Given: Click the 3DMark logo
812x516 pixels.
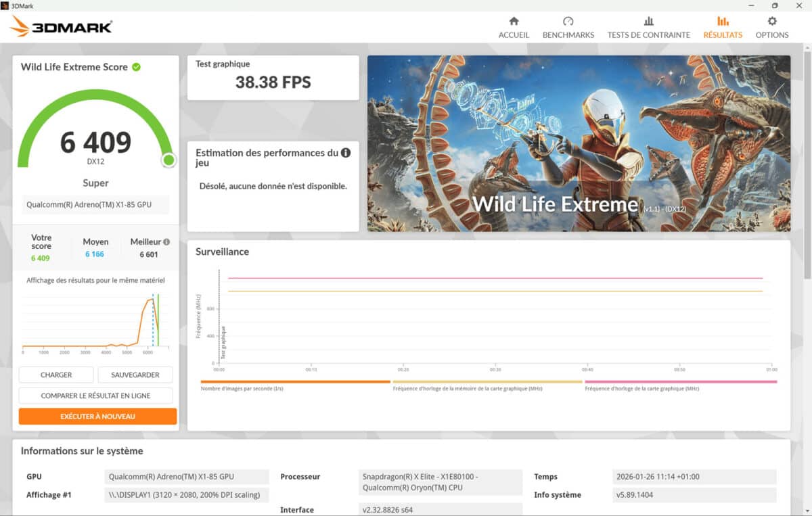Looking at the screenshot, I should pos(62,26).
